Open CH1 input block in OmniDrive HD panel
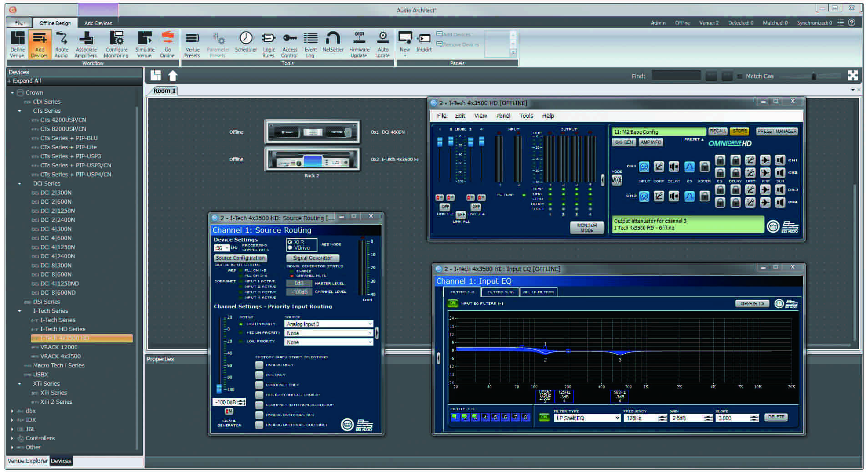This screenshot has width=868, height=472. pos(644,167)
